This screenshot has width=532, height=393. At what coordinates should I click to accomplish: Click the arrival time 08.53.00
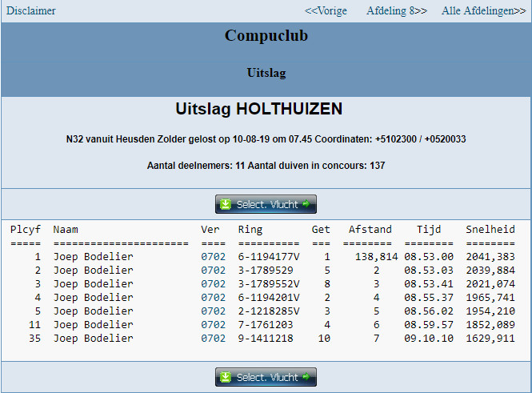tap(429, 257)
